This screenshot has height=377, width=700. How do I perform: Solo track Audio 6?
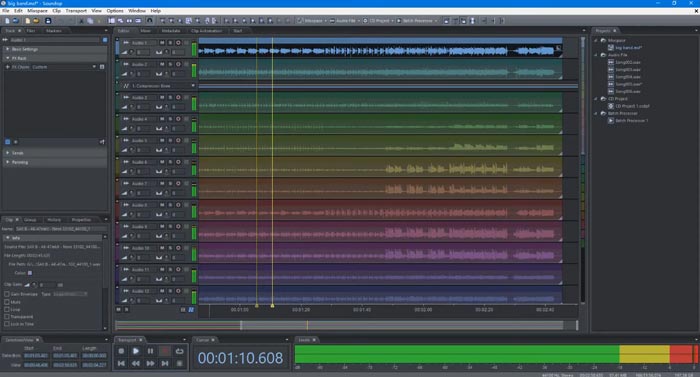pos(170,162)
